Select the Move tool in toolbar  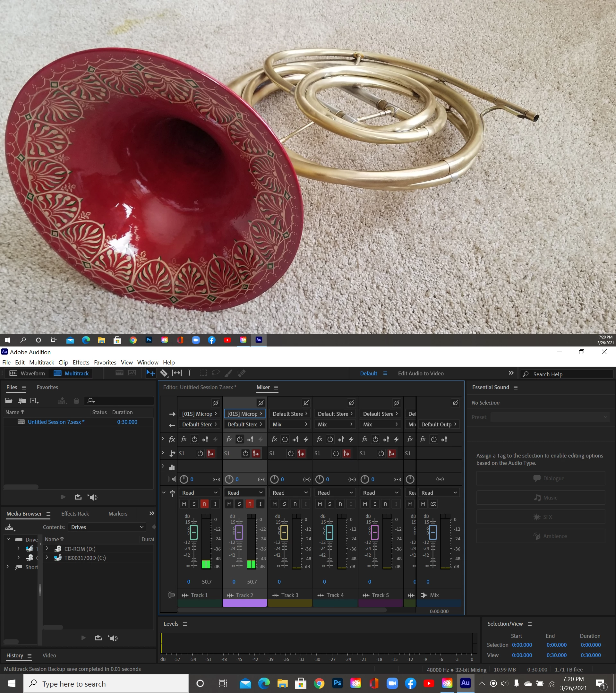pyautogui.click(x=150, y=373)
